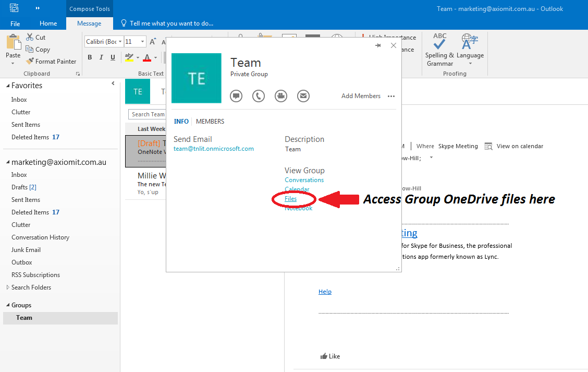Open the font size dropdown
Screen dimensions: 588x372
click(142, 41)
